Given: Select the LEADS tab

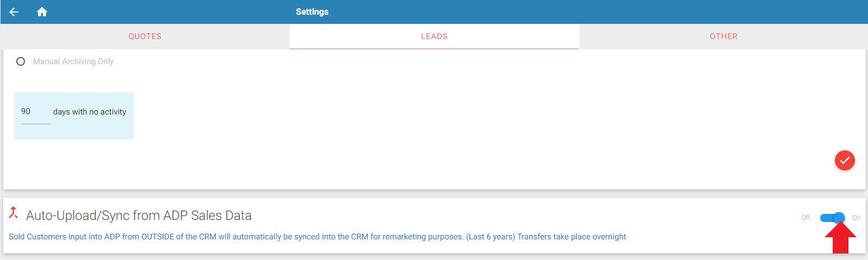Looking at the screenshot, I should tap(435, 36).
